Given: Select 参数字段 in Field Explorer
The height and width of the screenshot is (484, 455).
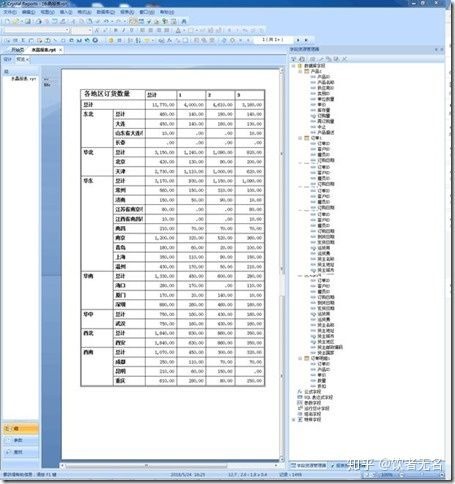Looking at the screenshot, I should click(x=313, y=403).
